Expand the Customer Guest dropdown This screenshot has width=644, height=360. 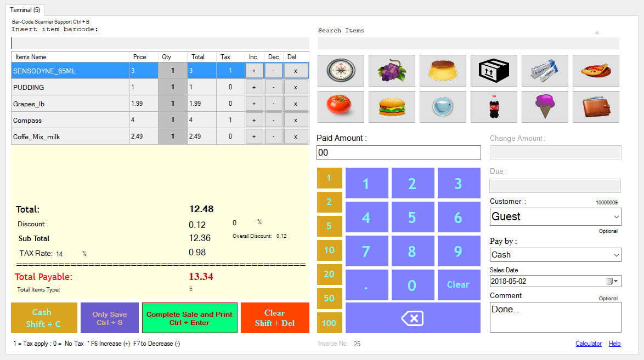[x=616, y=217]
